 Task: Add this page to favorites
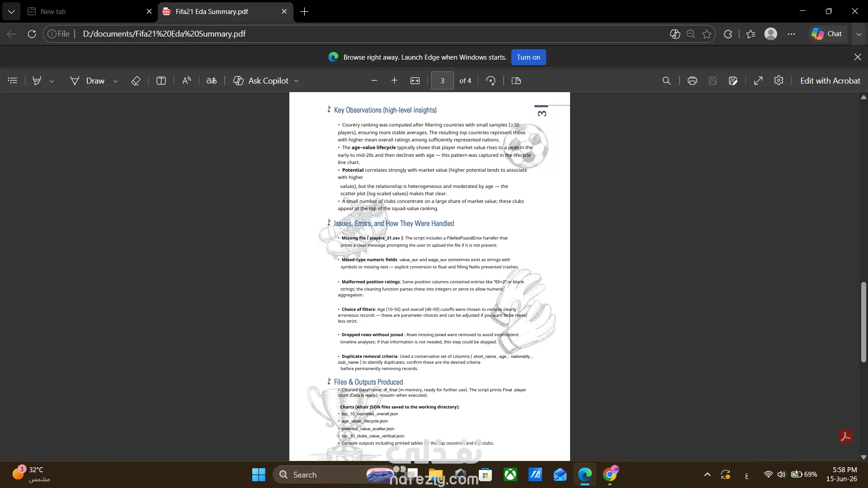707,34
